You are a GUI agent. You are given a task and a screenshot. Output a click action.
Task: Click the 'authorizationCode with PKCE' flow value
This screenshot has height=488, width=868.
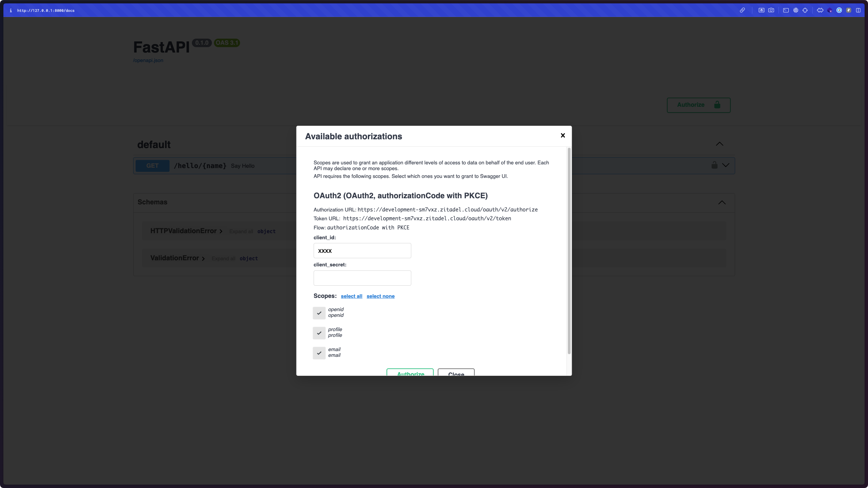tap(368, 228)
